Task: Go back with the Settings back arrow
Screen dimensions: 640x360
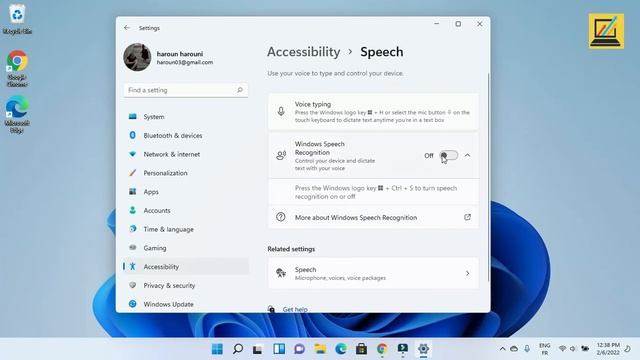Action: click(127, 28)
